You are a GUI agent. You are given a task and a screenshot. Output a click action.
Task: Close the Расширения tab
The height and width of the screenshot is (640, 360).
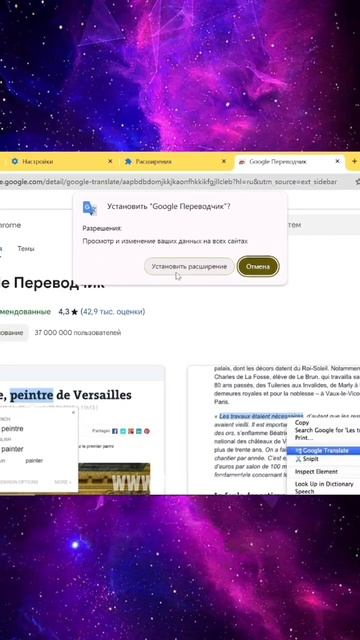[x=224, y=162]
